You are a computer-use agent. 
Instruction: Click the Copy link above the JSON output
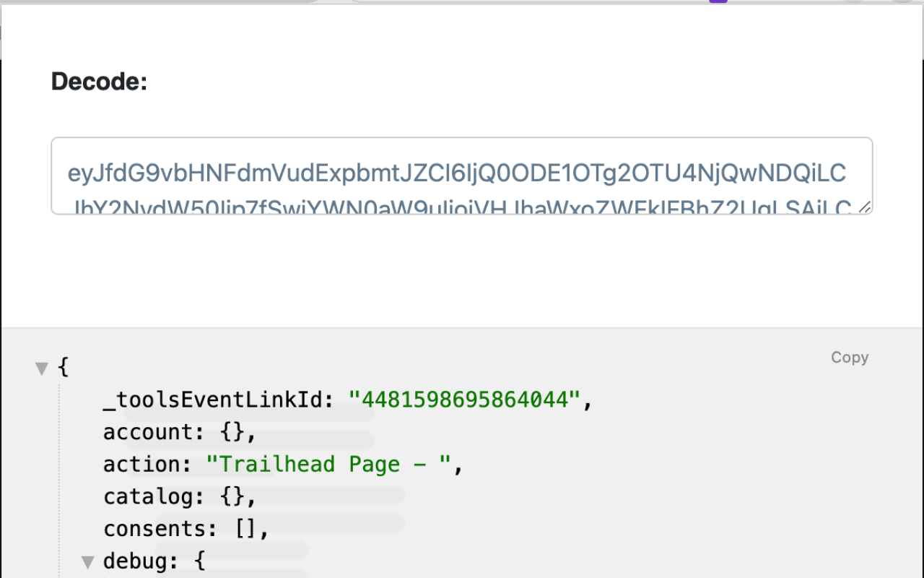[850, 357]
